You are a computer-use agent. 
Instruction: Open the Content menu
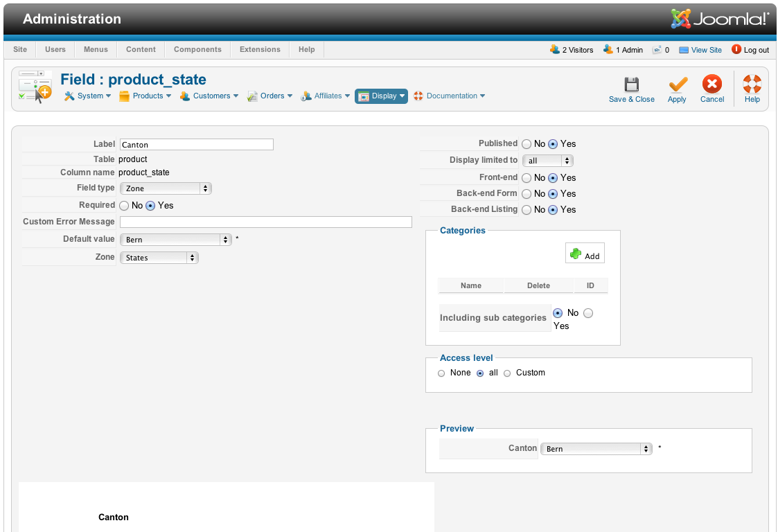coord(141,49)
